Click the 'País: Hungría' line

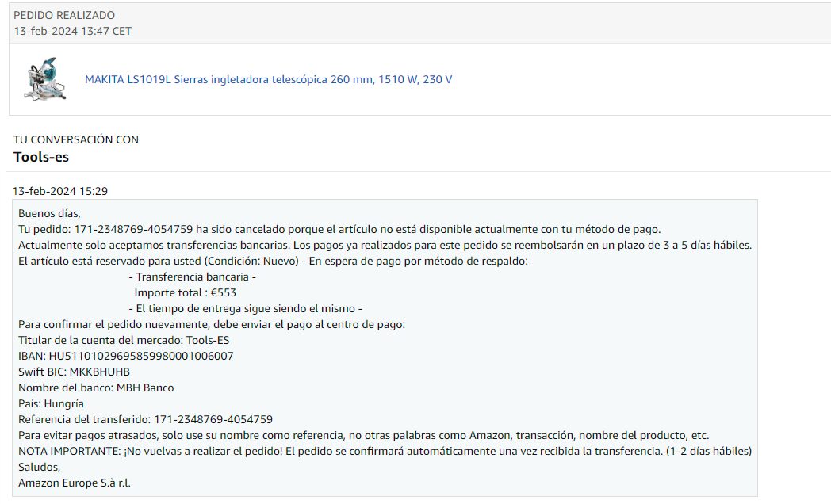(x=51, y=404)
